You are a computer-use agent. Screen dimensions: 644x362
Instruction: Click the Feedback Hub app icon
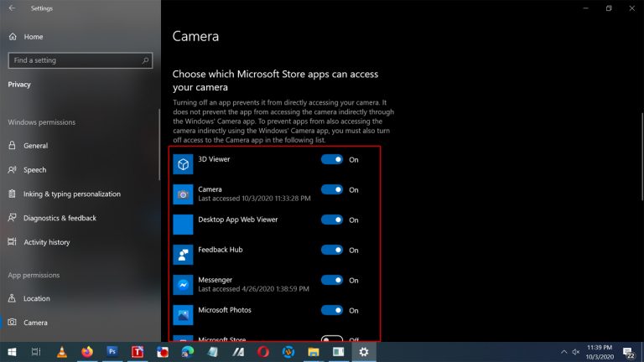click(183, 254)
